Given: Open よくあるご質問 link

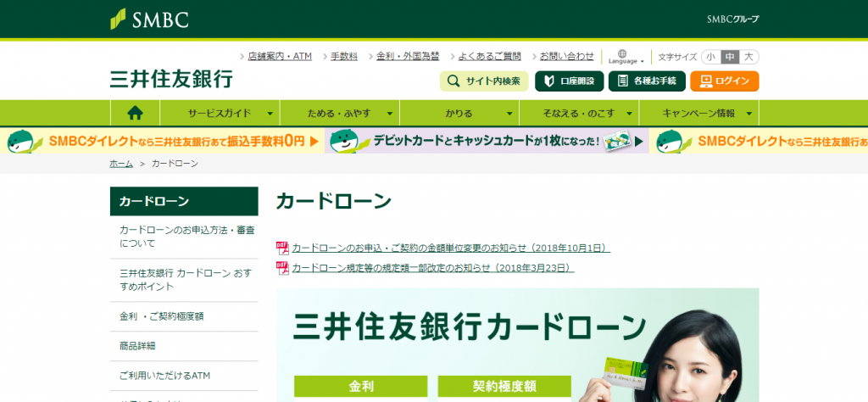Looking at the screenshot, I should 489,56.
